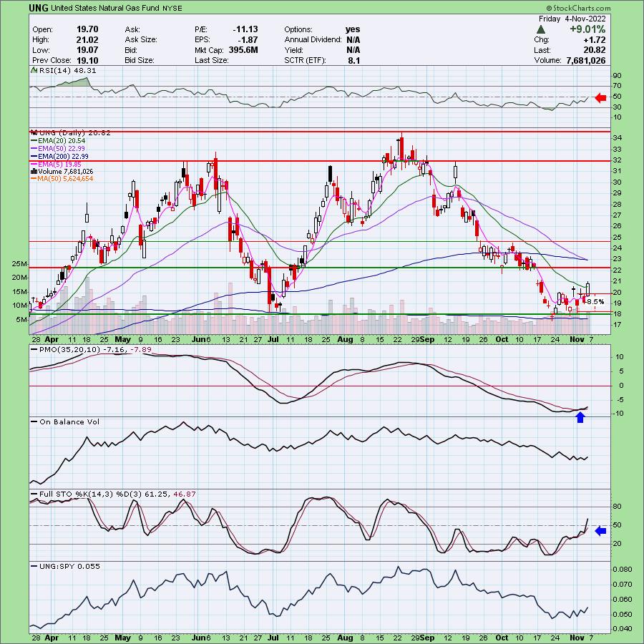Click the Yield label in the quote header
This screenshot has width=644, height=644.
pos(293,50)
